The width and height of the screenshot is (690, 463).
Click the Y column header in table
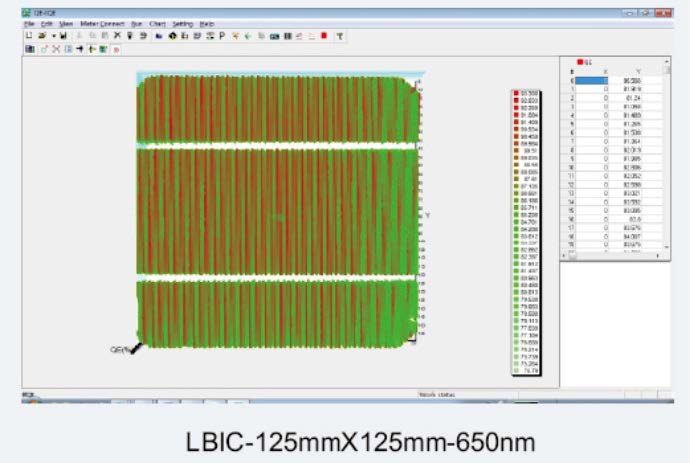pos(637,72)
